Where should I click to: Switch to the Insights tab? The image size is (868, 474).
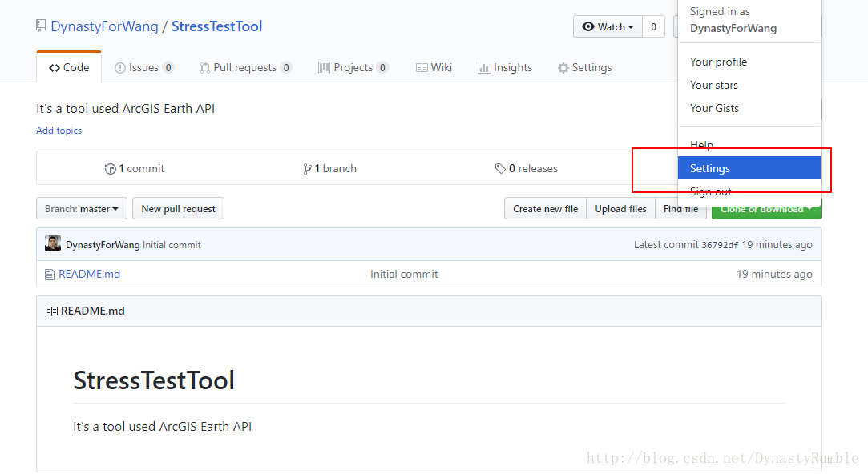(x=505, y=67)
